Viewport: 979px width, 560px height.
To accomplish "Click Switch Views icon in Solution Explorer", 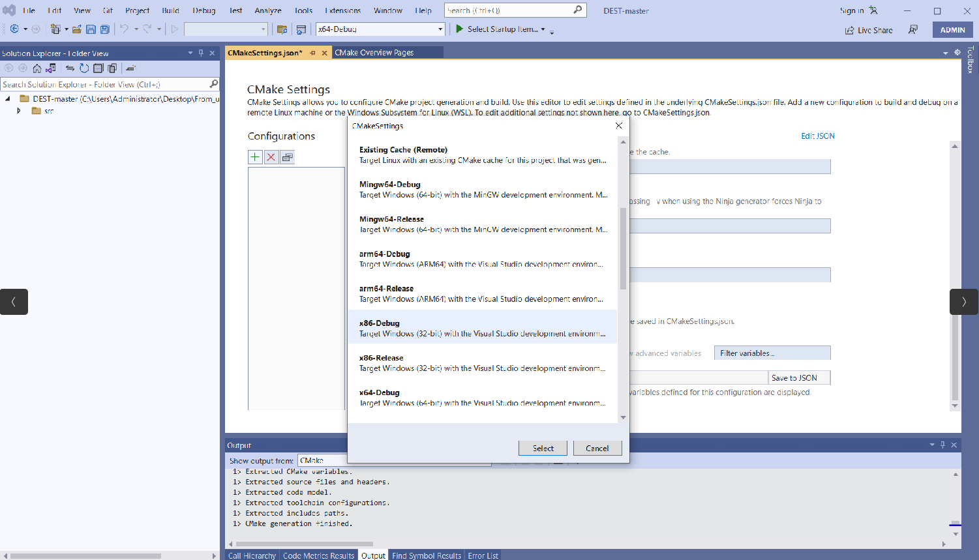I will [x=50, y=68].
